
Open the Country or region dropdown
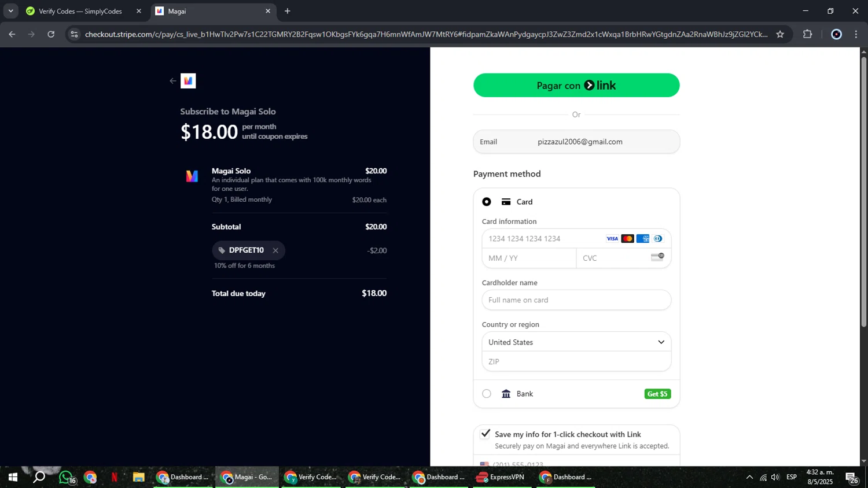tap(576, 342)
